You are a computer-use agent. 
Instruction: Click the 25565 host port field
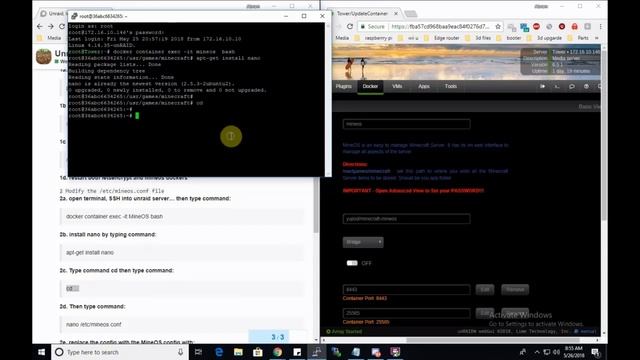[x=407, y=313]
